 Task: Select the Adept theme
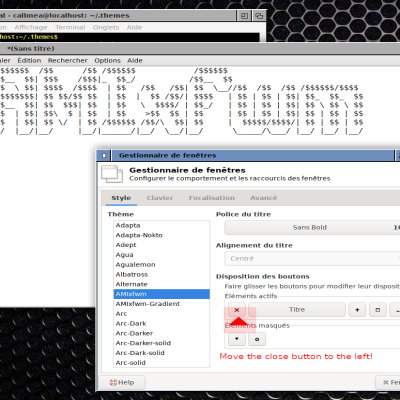(161, 245)
